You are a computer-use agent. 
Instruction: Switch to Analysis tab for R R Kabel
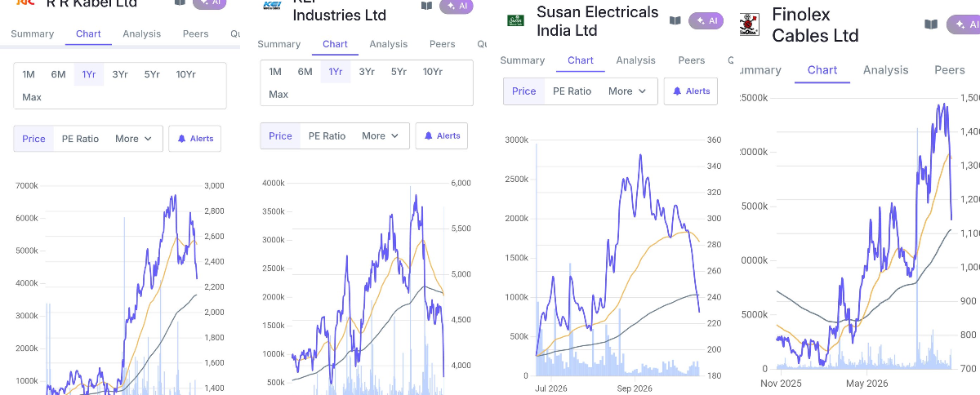pos(142,33)
